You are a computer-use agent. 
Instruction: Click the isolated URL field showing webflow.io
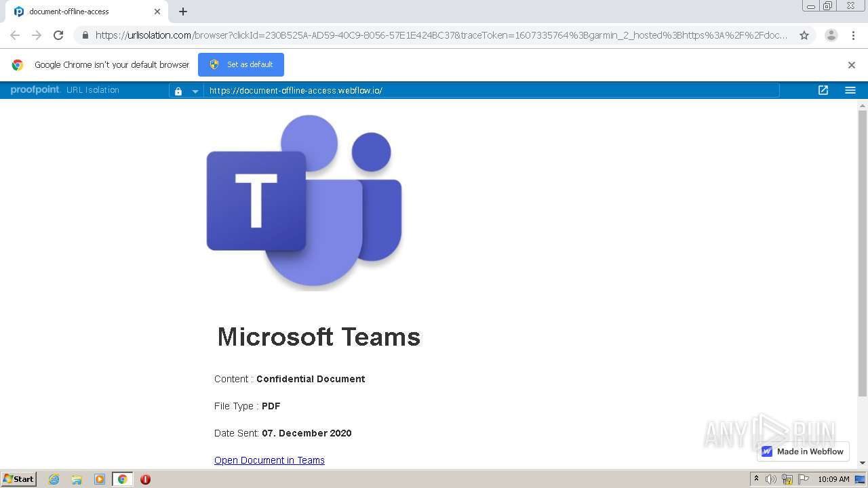pyautogui.click(x=491, y=91)
